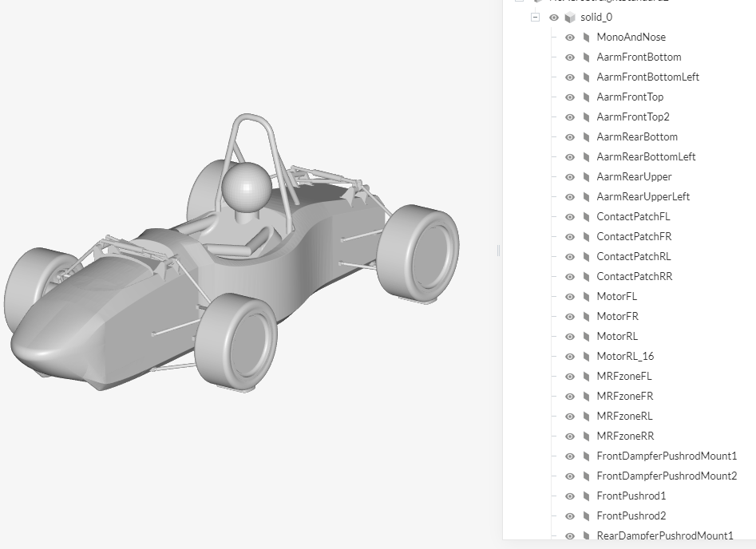Select the MotorRL entry
Screen dimensions: 756x549
[x=617, y=337]
